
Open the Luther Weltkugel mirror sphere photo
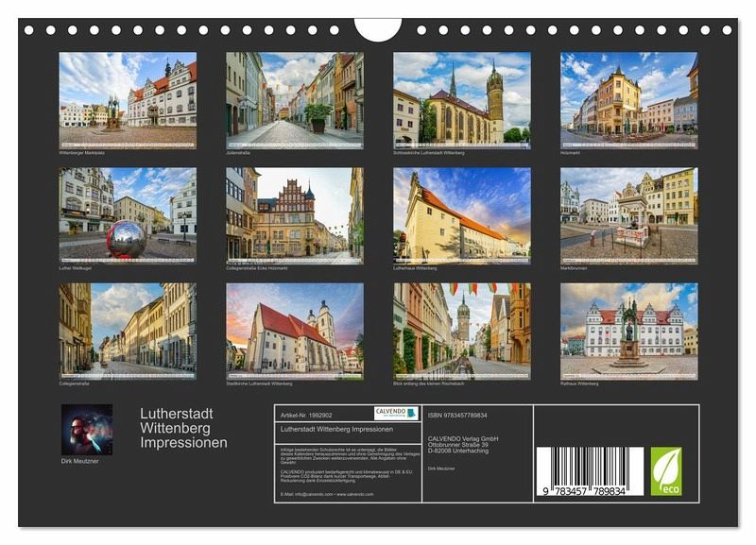(x=128, y=216)
